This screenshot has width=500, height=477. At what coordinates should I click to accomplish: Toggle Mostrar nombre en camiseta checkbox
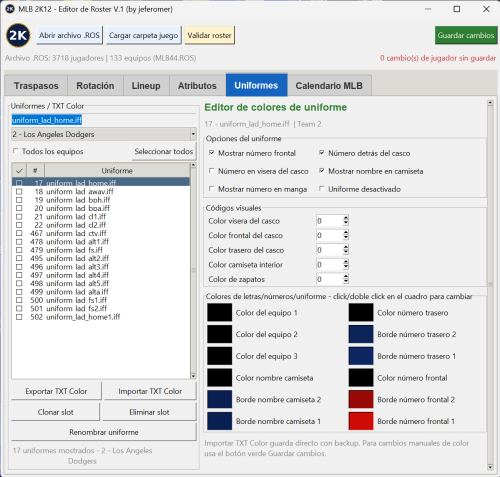click(321, 171)
